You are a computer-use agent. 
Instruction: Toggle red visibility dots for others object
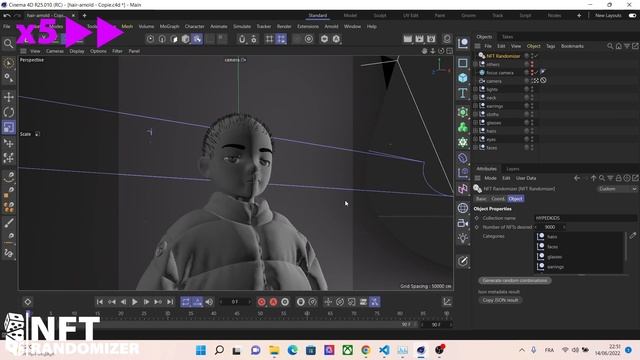point(532,64)
